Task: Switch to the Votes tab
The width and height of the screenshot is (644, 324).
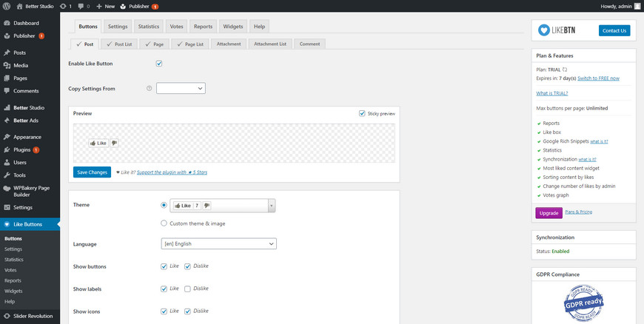Action: [177, 27]
